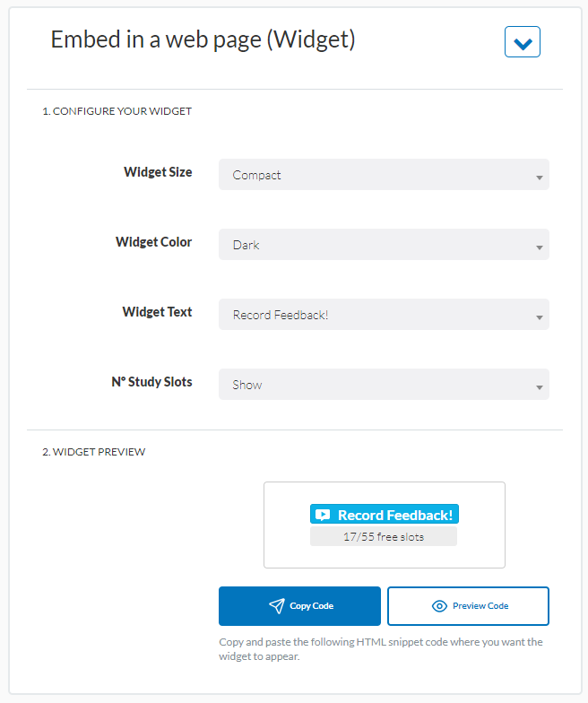Open the Widget Color dropdown showing Dark

coord(384,245)
